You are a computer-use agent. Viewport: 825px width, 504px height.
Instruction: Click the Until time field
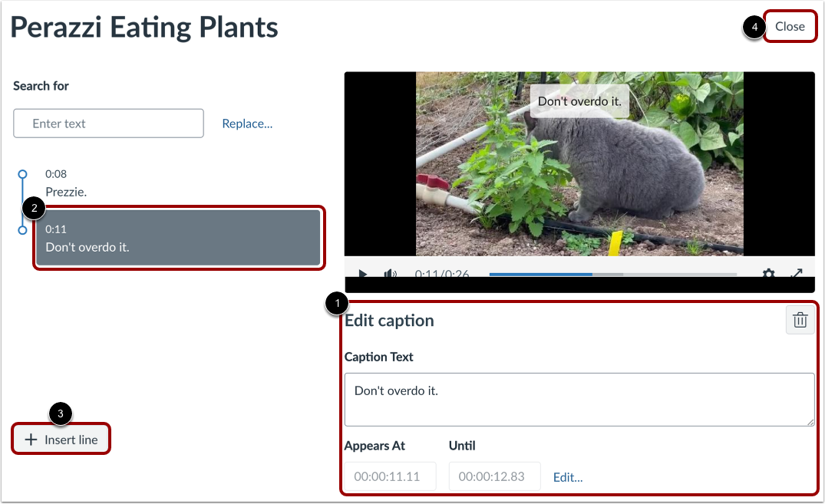pos(494,476)
